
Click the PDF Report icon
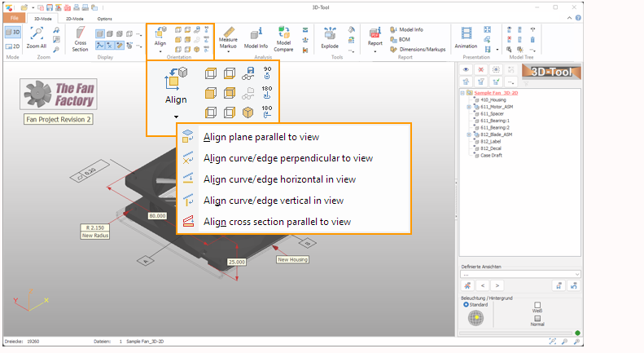point(375,34)
